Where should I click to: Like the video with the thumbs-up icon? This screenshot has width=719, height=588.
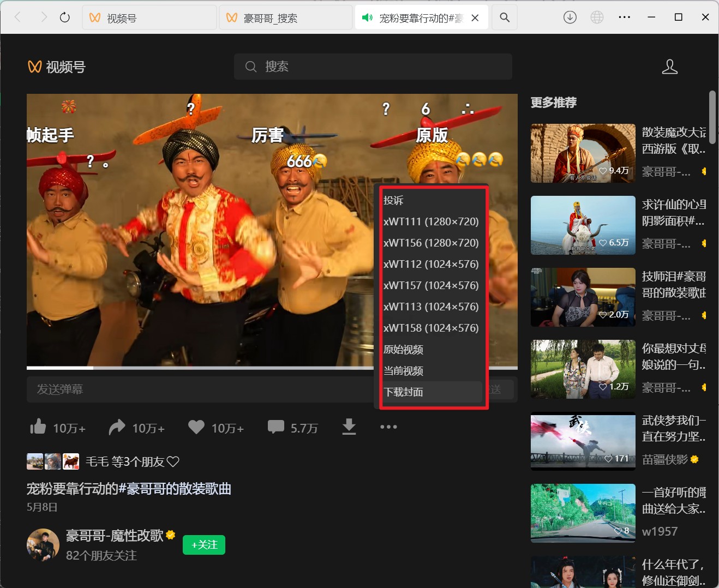coord(38,427)
